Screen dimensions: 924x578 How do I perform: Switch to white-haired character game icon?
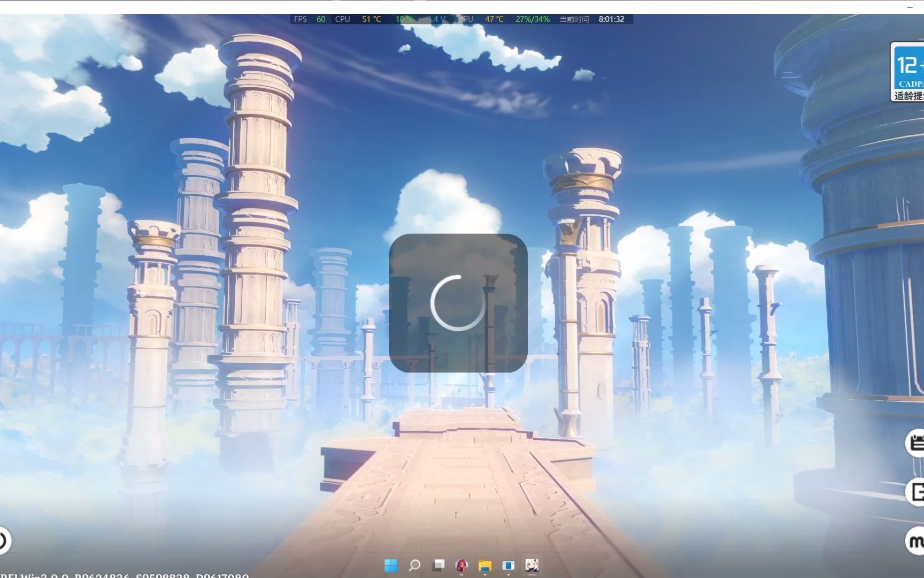(x=532, y=565)
